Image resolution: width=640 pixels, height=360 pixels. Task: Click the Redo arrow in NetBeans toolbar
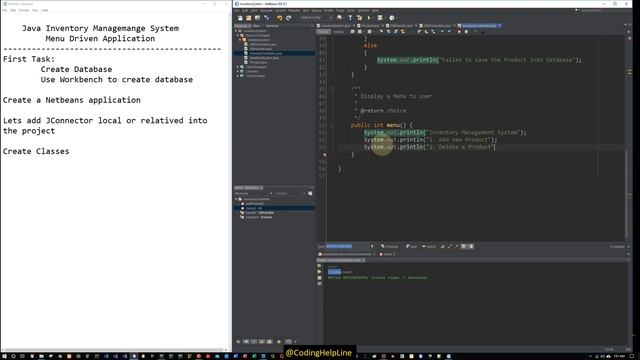point(289,18)
